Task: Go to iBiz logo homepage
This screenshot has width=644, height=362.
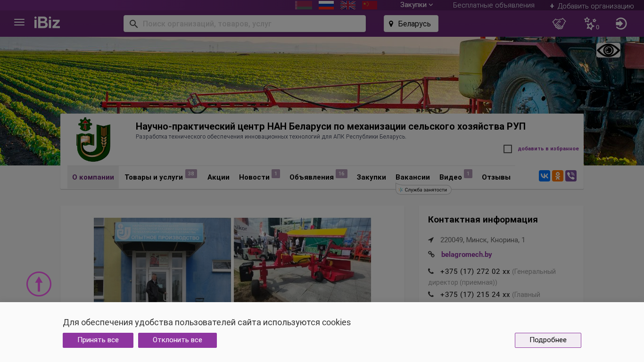Action: pyautogui.click(x=47, y=23)
